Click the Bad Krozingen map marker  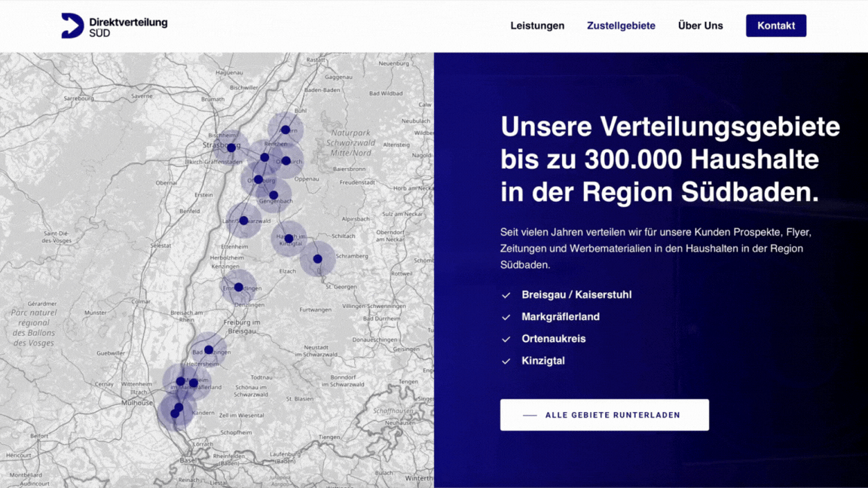coord(209,350)
